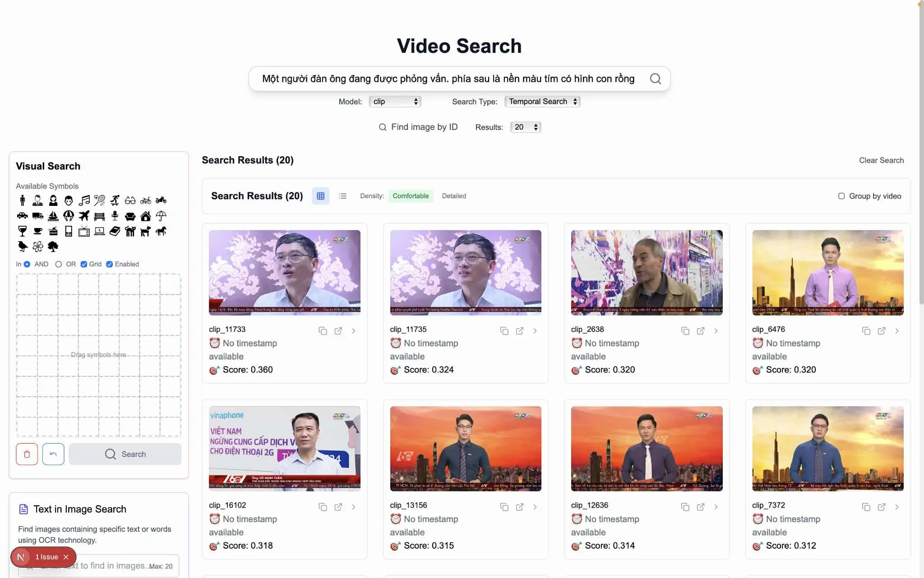This screenshot has height=578, width=924.
Task: Click the copy icon on clip_11733
Action: (323, 331)
